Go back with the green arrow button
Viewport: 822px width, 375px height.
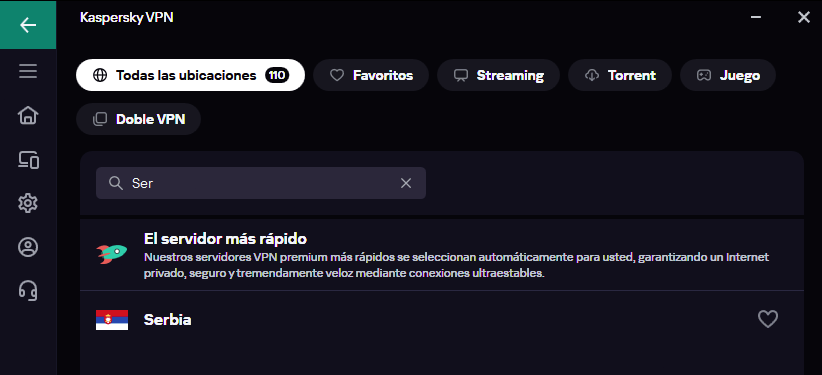coord(28,25)
